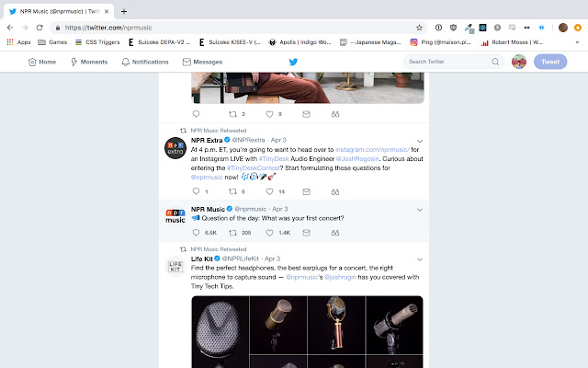Click the browser forward arrow
Viewport: 588px width, 368px height.
tap(25, 28)
